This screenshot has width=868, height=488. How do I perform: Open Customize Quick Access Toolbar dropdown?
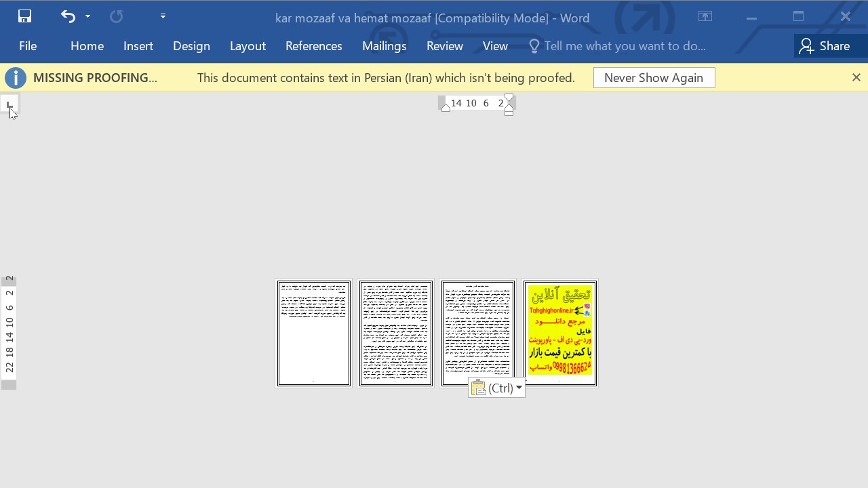163,16
